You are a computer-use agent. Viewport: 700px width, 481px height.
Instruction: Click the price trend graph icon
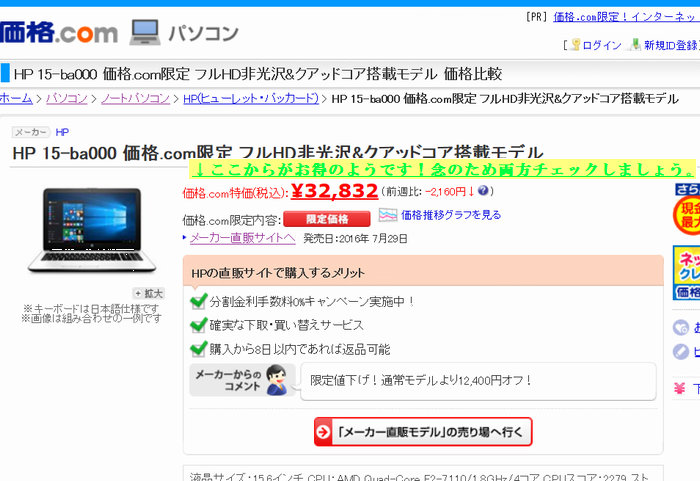(388, 215)
